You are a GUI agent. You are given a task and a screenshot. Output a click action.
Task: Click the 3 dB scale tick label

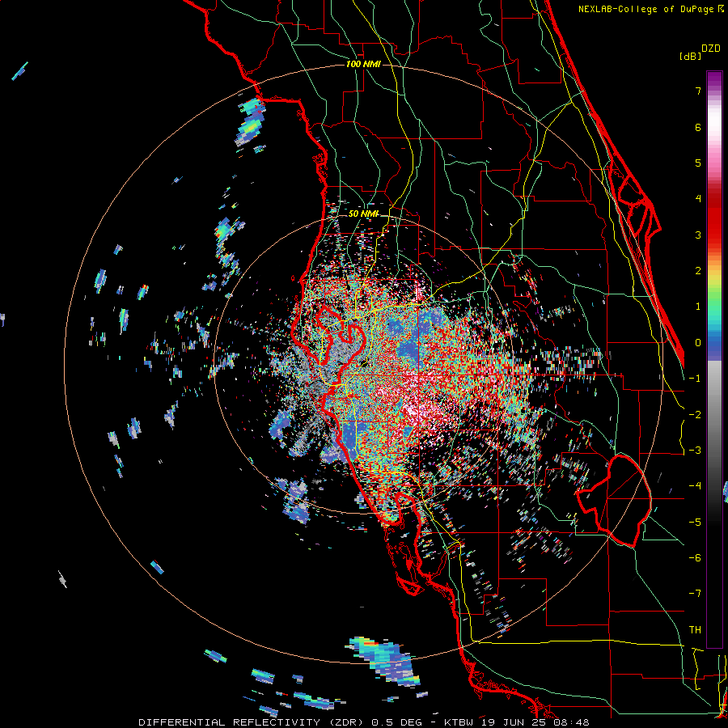[x=698, y=235]
